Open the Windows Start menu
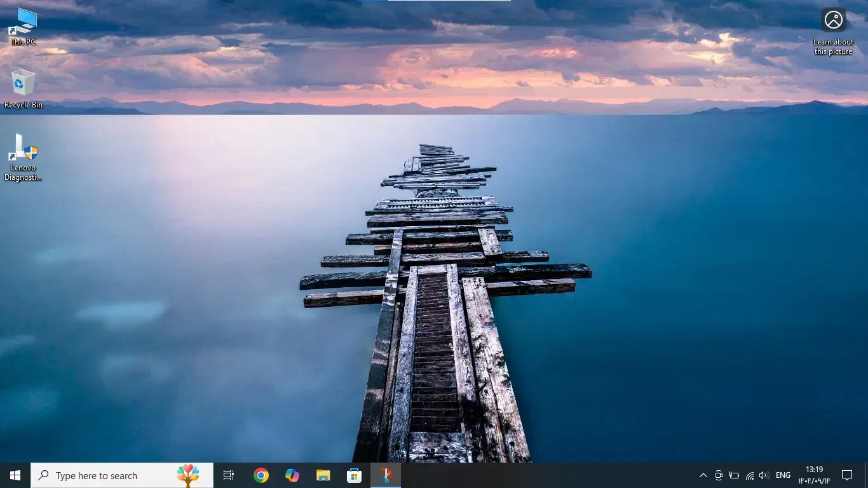Screen dimensions: 868x488 pos(14,475)
